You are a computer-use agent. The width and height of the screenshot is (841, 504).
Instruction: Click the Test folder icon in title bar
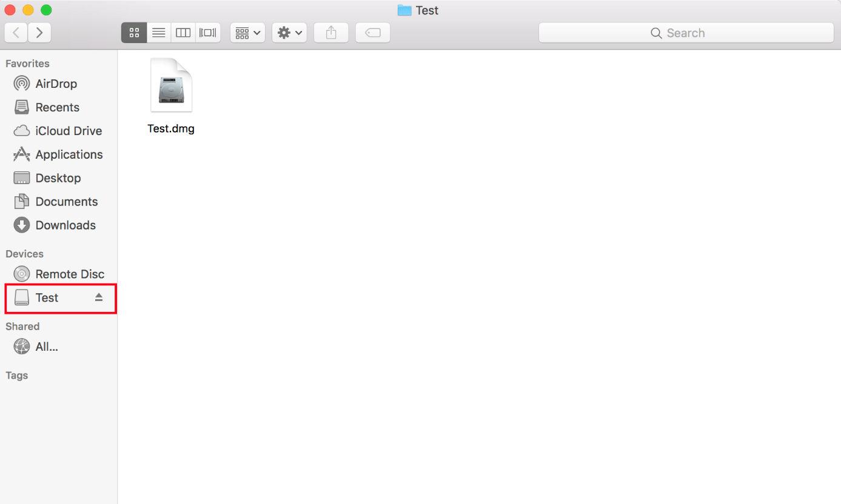click(404, 10)
